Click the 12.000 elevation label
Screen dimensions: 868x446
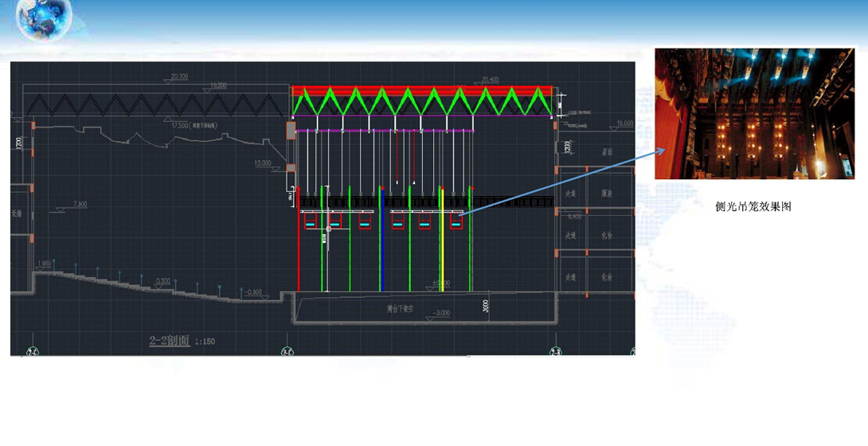(263, 163)
